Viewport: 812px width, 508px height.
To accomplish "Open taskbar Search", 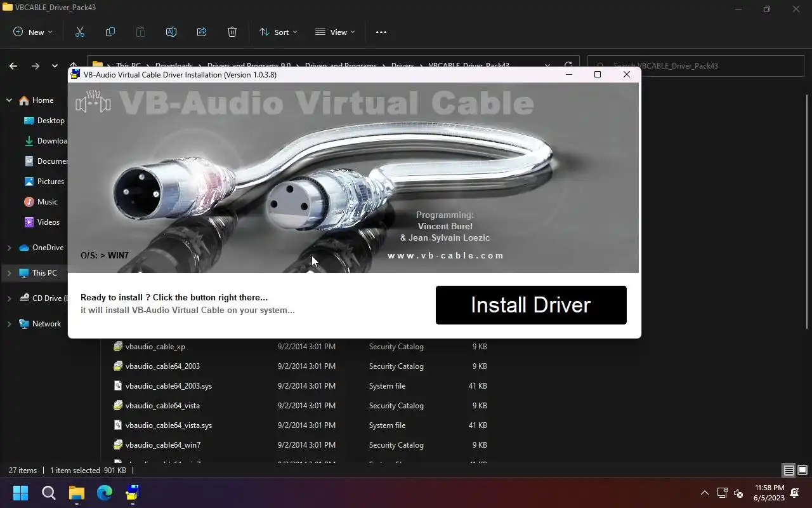I will (49, 493).
